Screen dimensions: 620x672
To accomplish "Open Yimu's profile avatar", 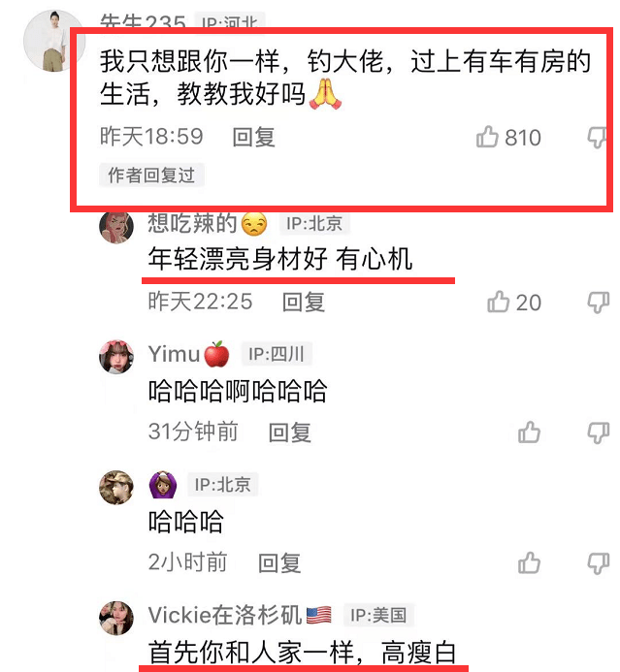I will point(116,357).
